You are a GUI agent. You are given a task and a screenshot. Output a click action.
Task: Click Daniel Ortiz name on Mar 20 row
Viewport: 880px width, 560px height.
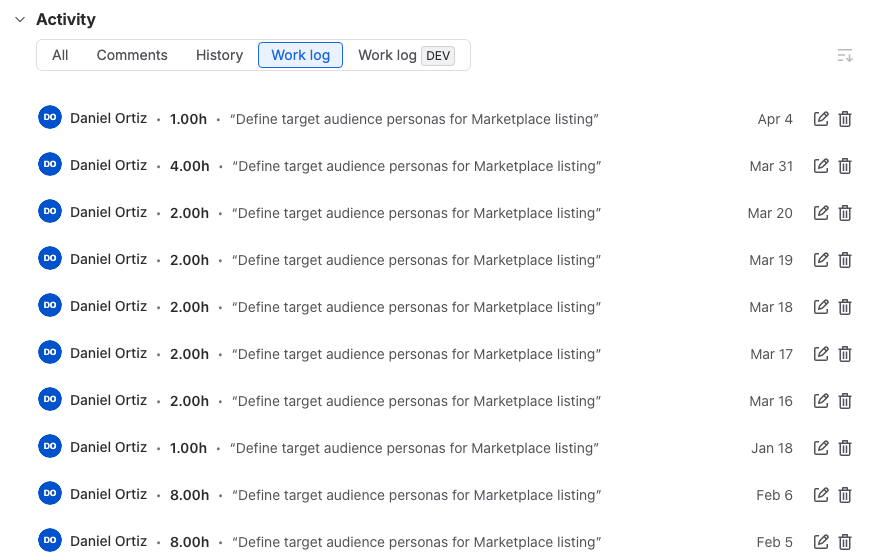coord(108,212)
